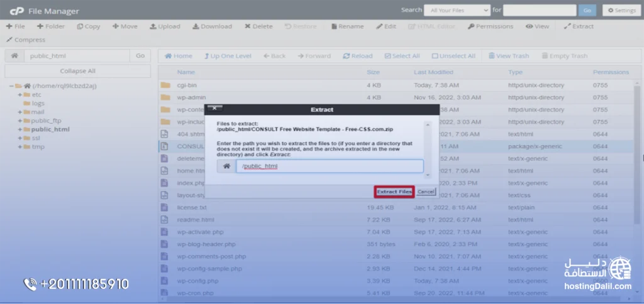Focus the public_html path input
Viewport: 644px width, 304px height.
[77, 56]
